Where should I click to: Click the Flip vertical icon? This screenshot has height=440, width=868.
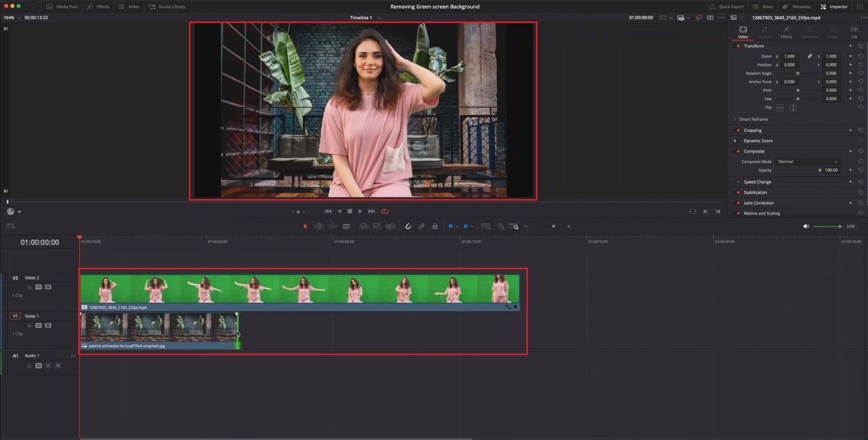(x=793, y=108)
